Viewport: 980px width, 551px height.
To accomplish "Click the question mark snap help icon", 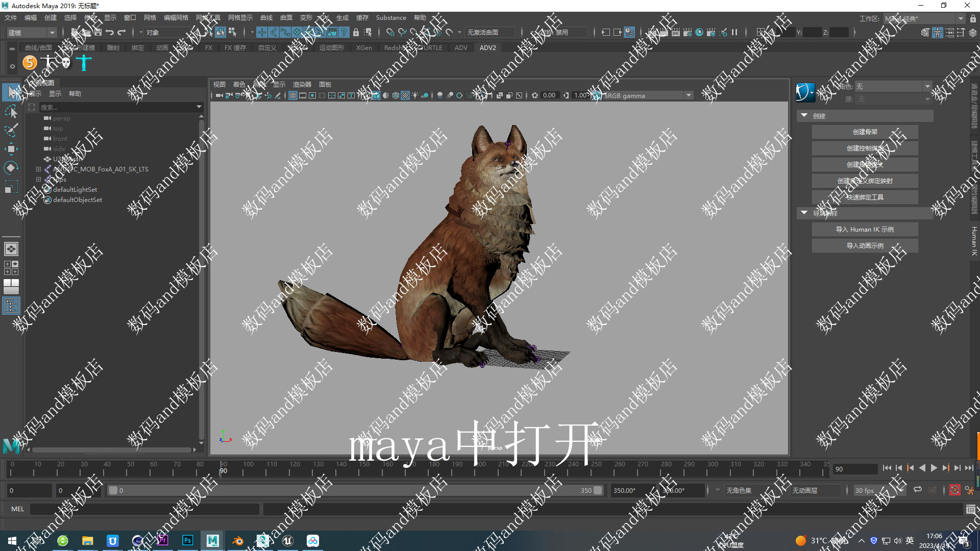I will (x=344, y=32).
